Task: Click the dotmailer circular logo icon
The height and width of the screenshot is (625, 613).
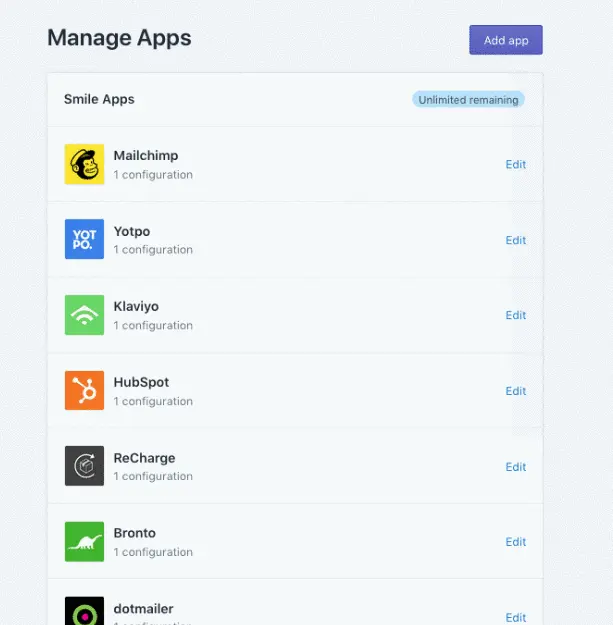Action: (x=84, y=612)
